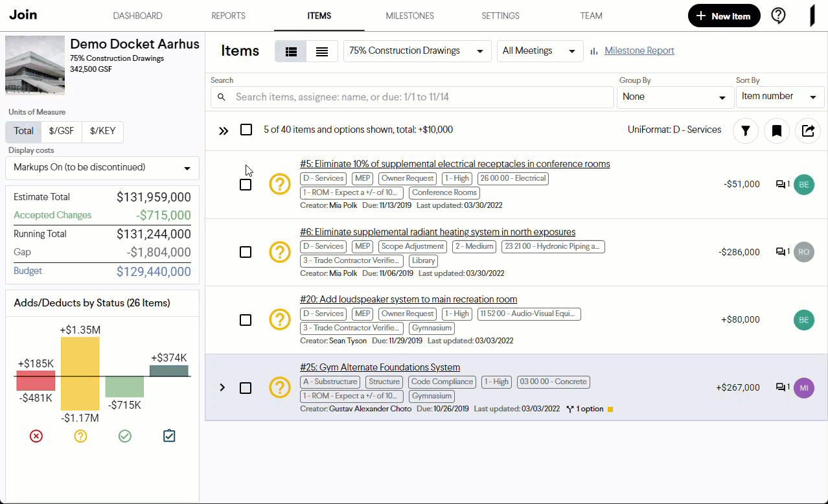Click the New Item button
The height and width of the screenshot is (504, 828).
pos(723,16)
